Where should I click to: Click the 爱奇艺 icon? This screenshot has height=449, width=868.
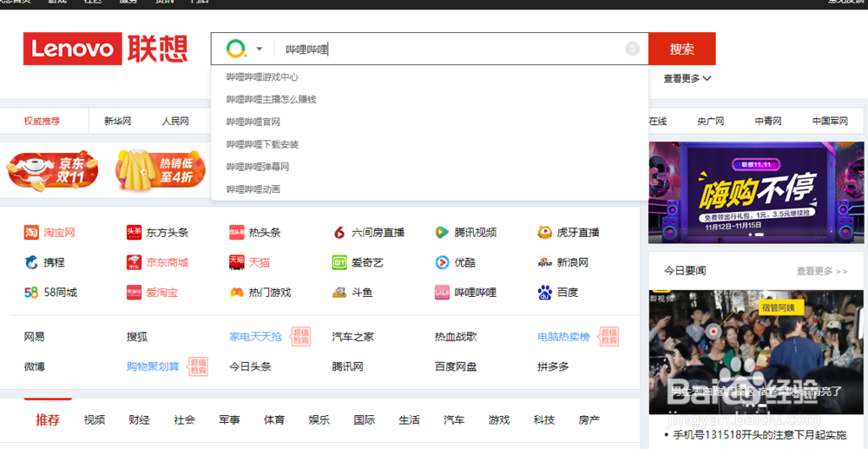pyautogui.click(x=339, y=262)
